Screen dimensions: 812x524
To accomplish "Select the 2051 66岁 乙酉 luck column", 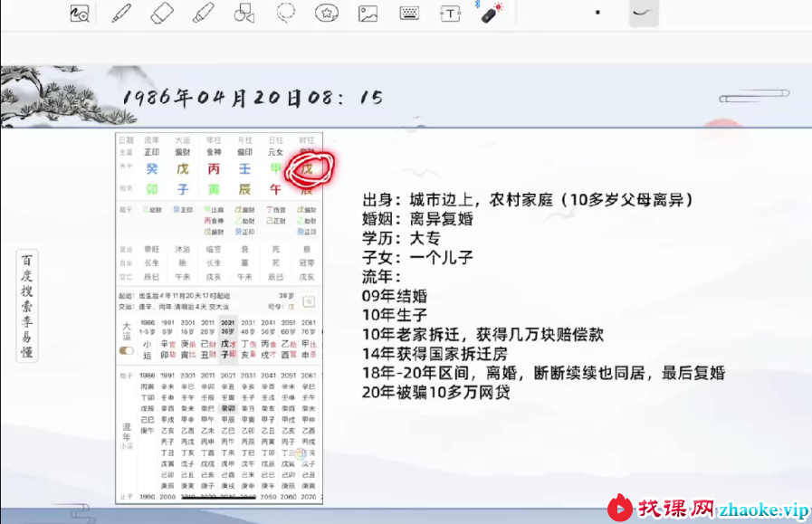I will tap(289, 338).
